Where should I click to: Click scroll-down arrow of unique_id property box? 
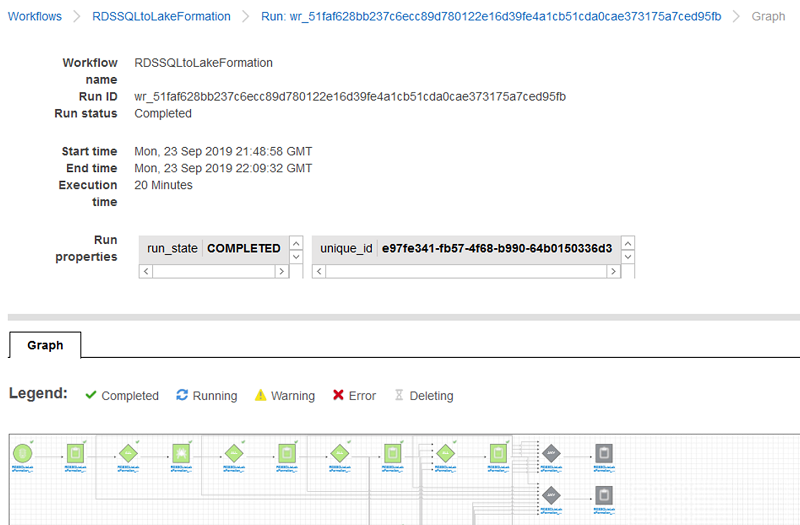click(628, 257)
